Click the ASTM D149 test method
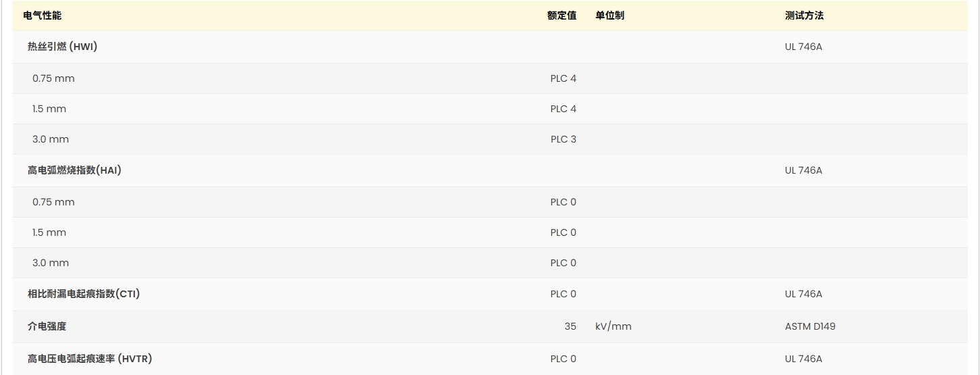 pyautogui.click(x=810, y=326)
